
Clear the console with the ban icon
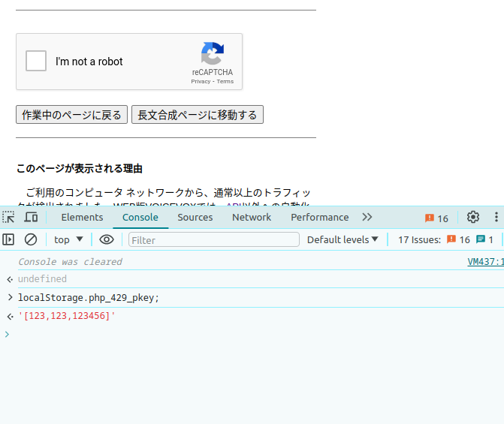tap(31, 239)
